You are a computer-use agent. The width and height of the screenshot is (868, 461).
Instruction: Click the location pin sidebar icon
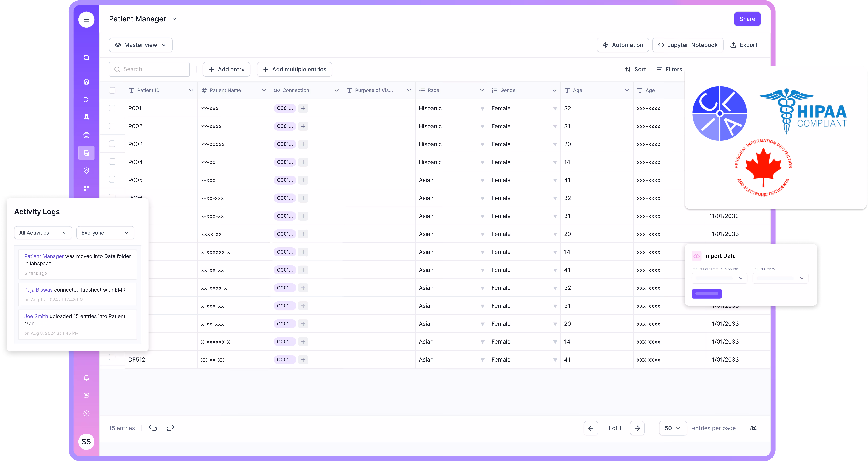point(86,171)
